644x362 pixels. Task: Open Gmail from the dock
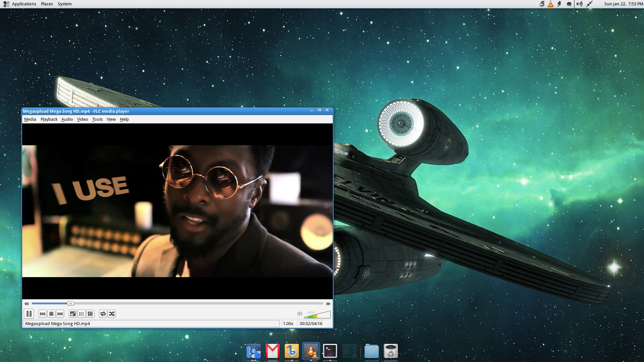272,351
